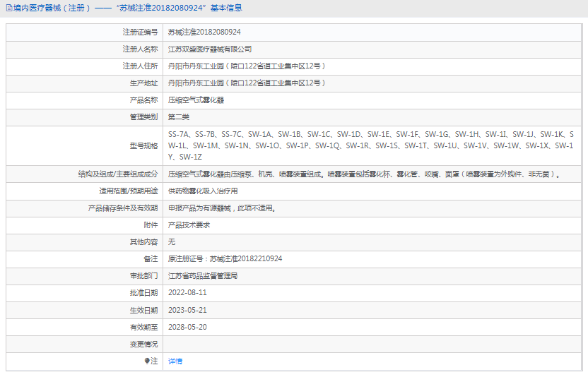Click the 备注 row label

pos(151,258)
